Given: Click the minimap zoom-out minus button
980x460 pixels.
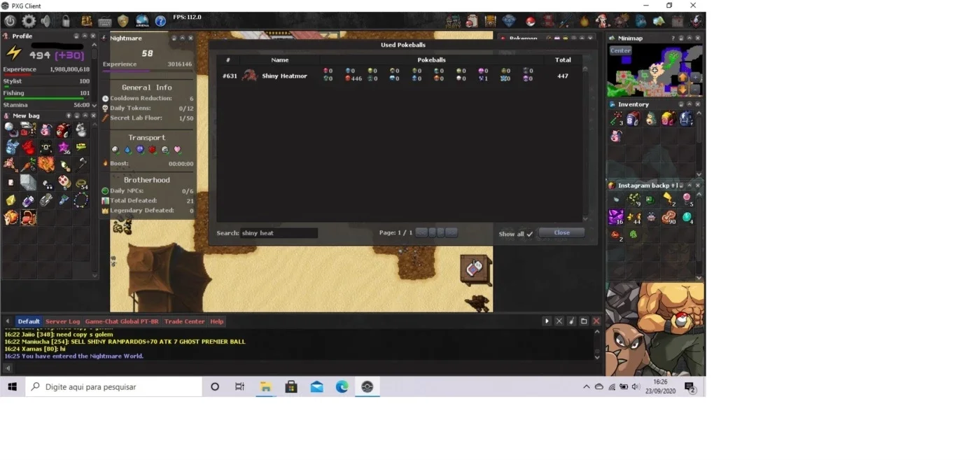Looking at the screenshot, I should tap(695, 89).
